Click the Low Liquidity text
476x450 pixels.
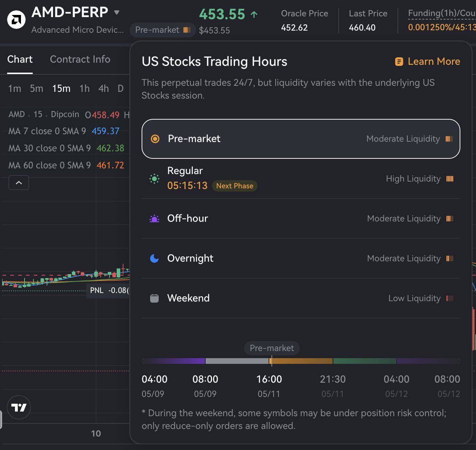point(414,298)
